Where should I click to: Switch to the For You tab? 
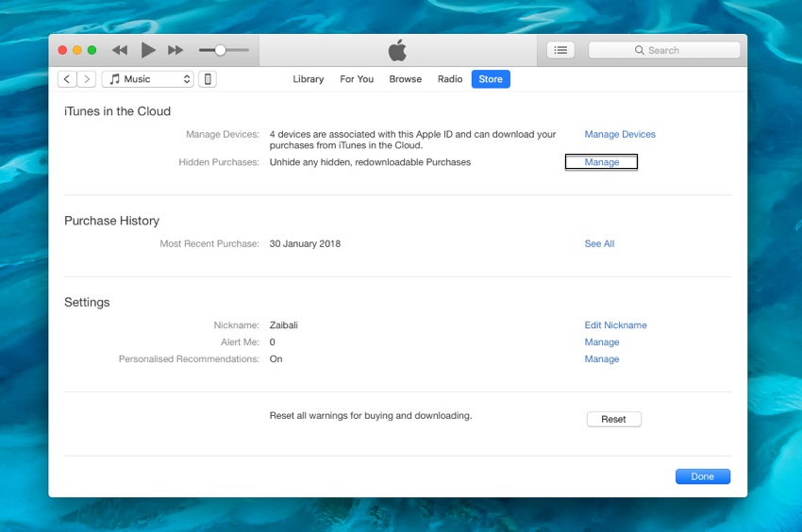pyautogui.click(x=357, y=79)
